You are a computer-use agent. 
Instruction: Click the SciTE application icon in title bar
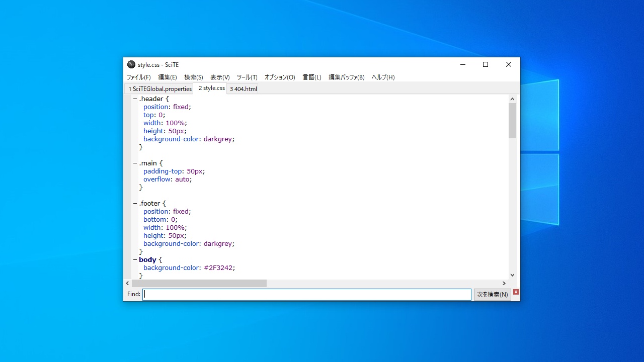coord(131,64)
